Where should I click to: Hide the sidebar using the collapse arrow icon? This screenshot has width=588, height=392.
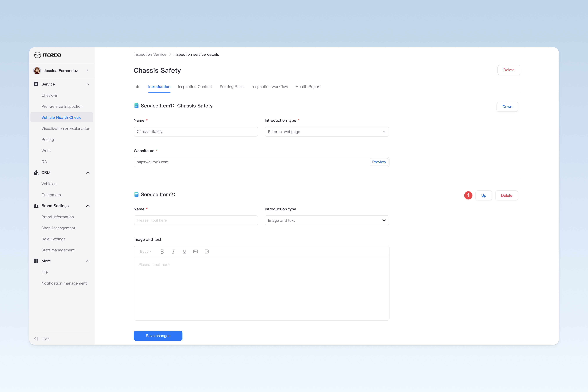tap(36, 339)
